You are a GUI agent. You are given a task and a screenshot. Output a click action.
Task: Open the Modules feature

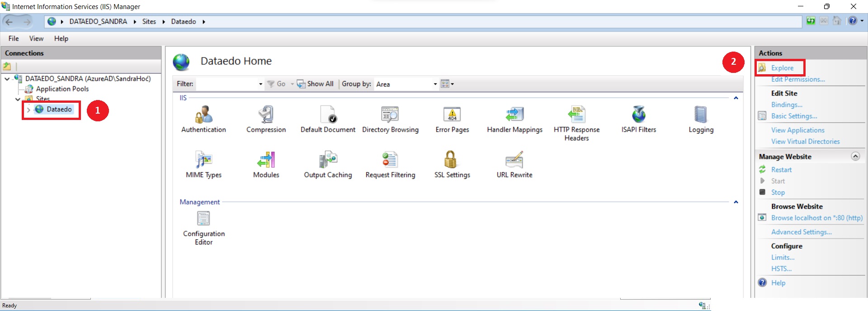[266, 165]
